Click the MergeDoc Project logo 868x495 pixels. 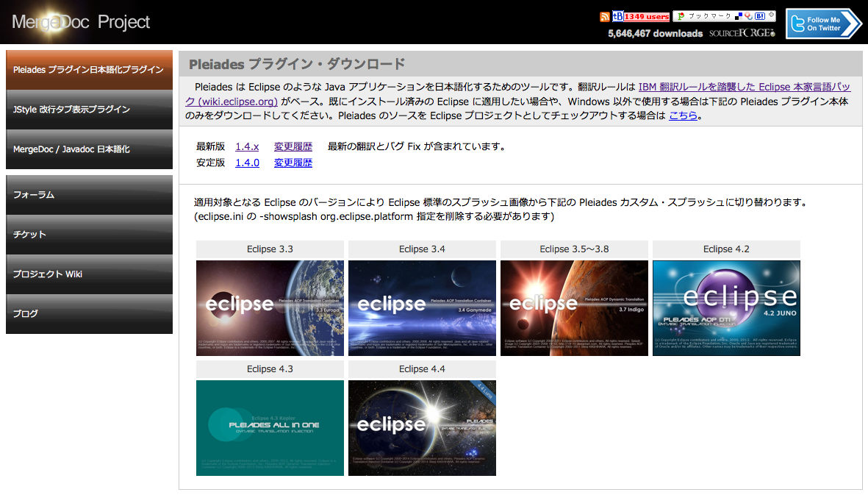tap(81, 22)
